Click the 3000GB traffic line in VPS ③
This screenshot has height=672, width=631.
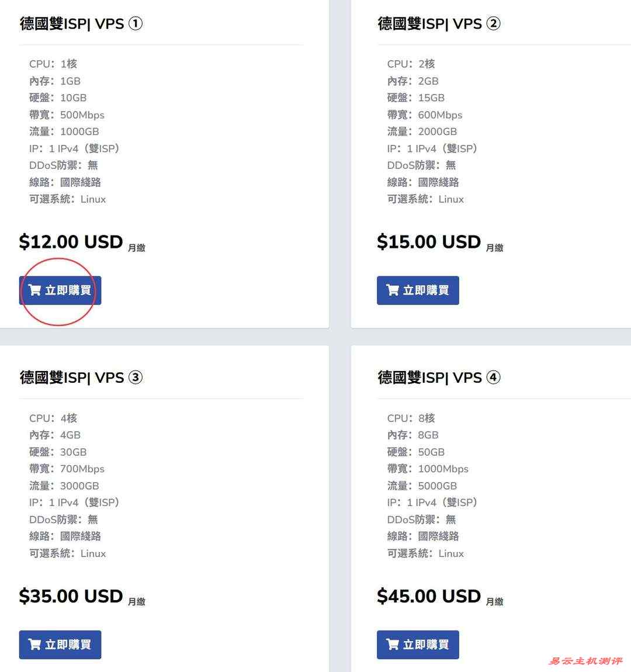pyautogui.click(x=64, y=486)
